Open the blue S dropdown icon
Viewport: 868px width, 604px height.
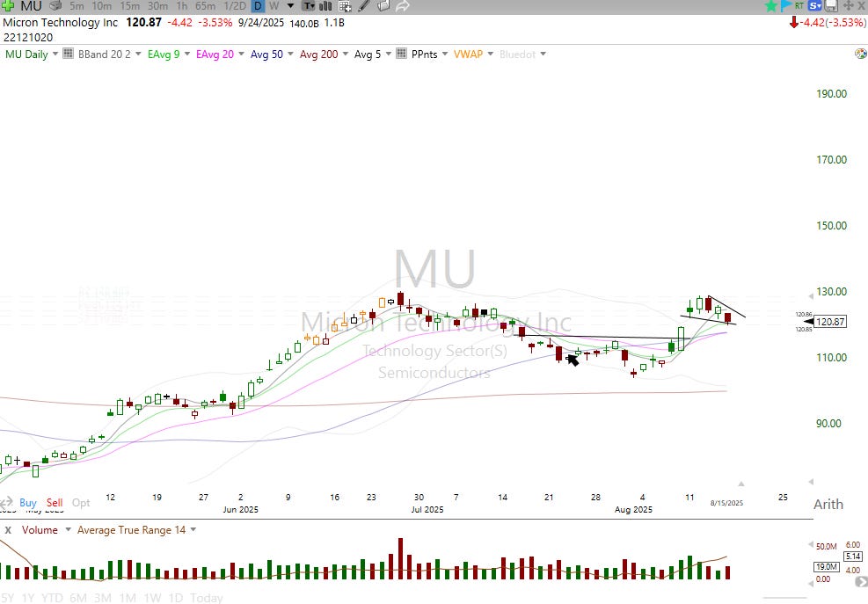[x=815, y=6]
